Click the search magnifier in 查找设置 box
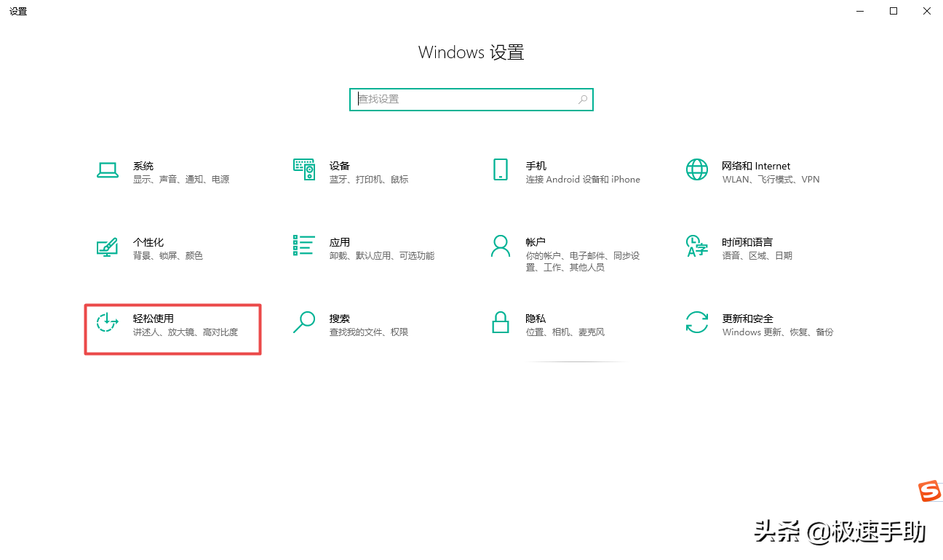943x560 pixels. [x=583, y=100]
